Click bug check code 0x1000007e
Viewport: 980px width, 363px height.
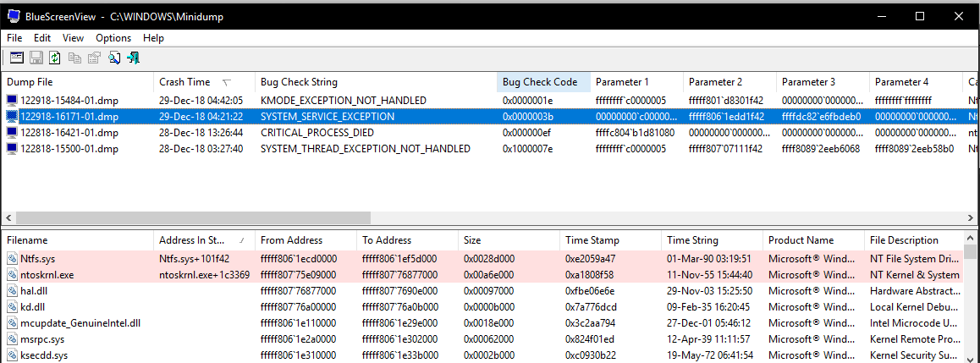click(528, 149)
